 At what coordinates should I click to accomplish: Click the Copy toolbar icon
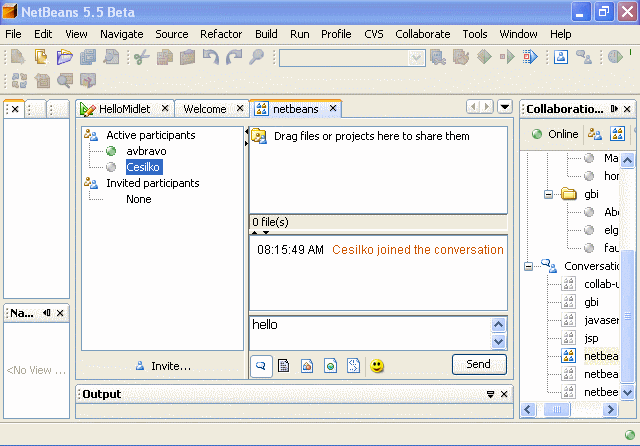coord(164,57)
